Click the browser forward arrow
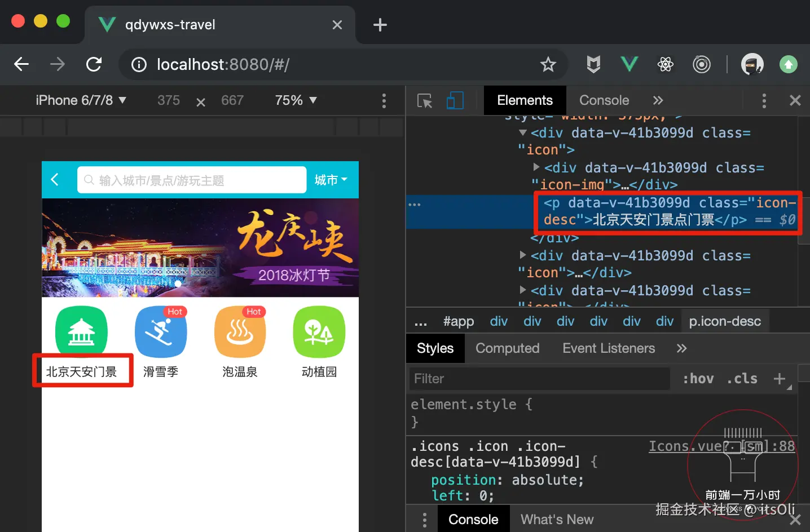The width and height of the screenshot is (810, 532). tap(58, 64)
